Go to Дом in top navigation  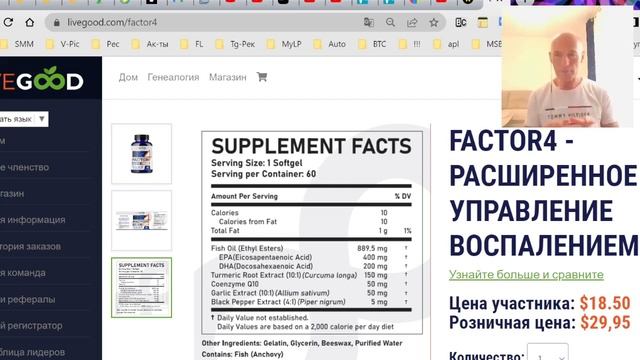click(x=128, y=77)
